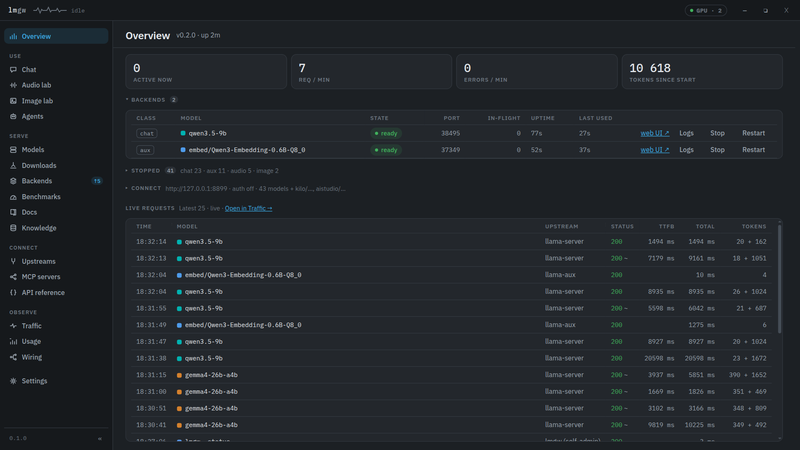Viewport: 800px width, 450px height.
Task: Open the Wiring page
Action: (56, 357)
